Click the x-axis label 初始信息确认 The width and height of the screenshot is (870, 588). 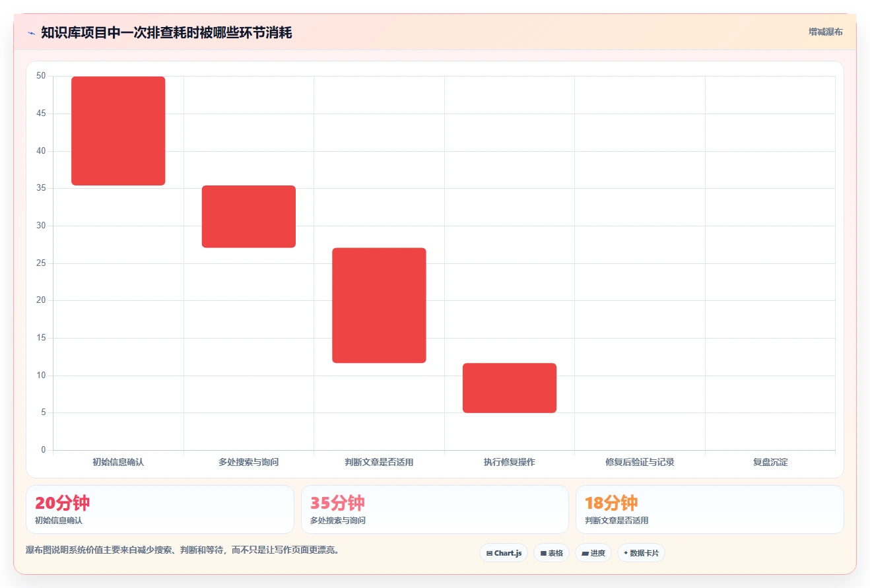(x=118, y=462)
